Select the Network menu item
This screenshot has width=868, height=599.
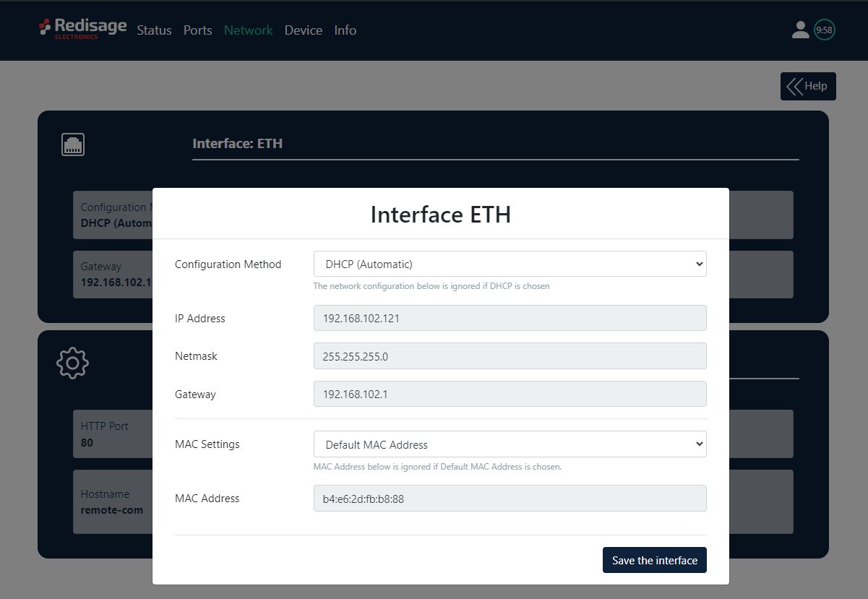(x=248, y=30)
